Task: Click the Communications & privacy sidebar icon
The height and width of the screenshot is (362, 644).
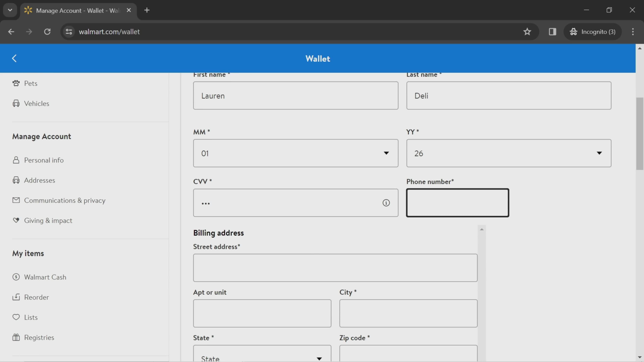Action: (15, 200)
